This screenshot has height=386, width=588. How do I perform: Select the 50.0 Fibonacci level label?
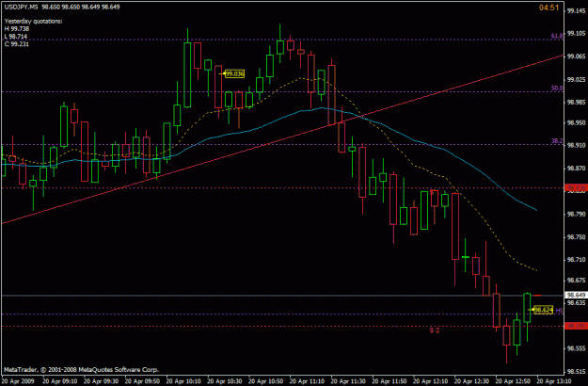point(557,88)
